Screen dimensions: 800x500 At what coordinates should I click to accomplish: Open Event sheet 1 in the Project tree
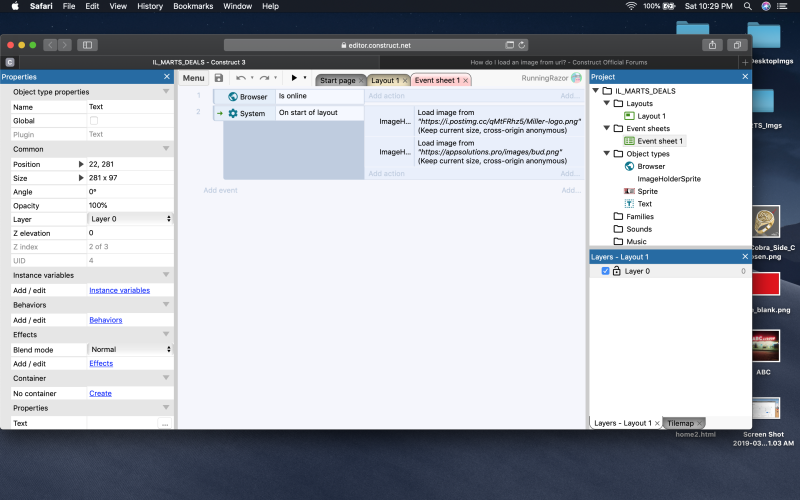pos(659,141)
